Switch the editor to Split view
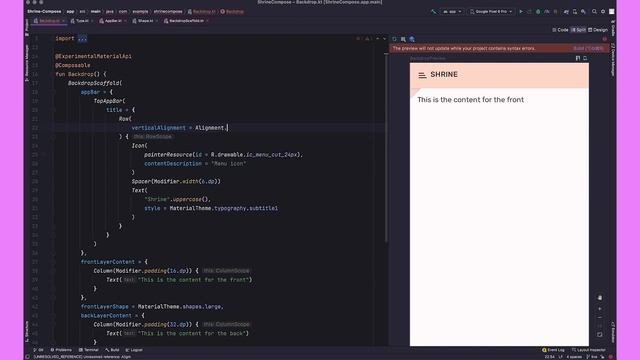 (x=578, y=30)
